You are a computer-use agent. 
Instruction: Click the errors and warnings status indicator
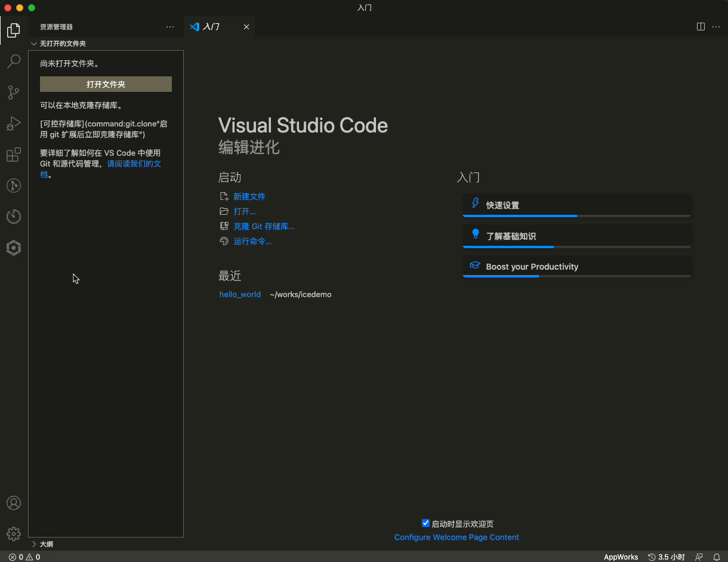click(24, 557)
